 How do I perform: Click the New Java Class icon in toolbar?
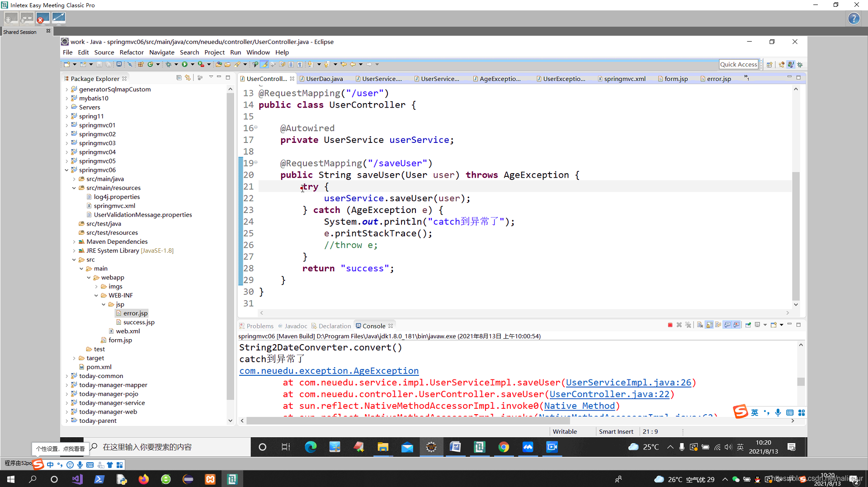[x=151, y=64]
